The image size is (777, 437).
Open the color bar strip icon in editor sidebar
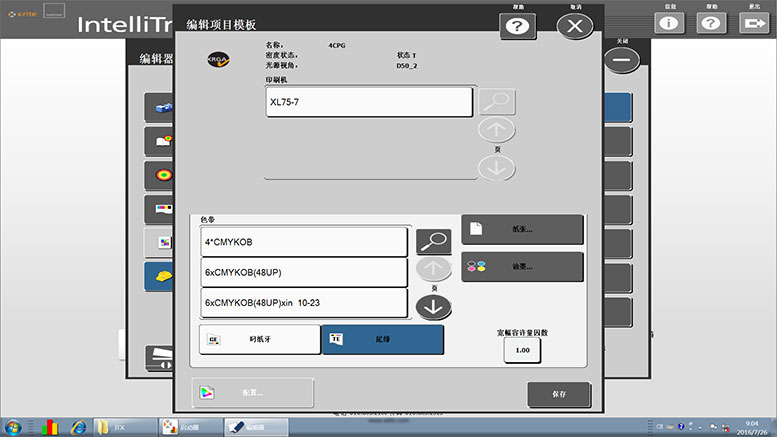click(159, 209)
